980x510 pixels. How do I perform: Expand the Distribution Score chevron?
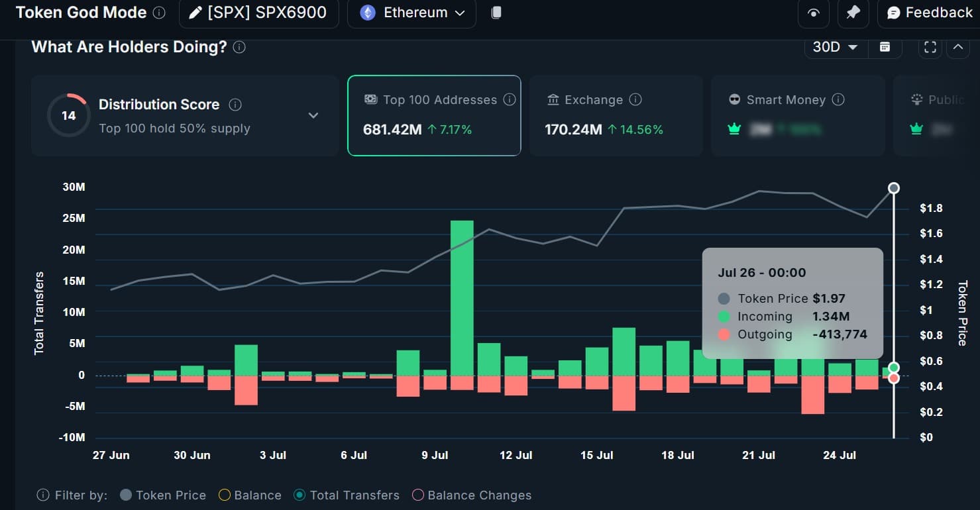[x=313, y=115]
